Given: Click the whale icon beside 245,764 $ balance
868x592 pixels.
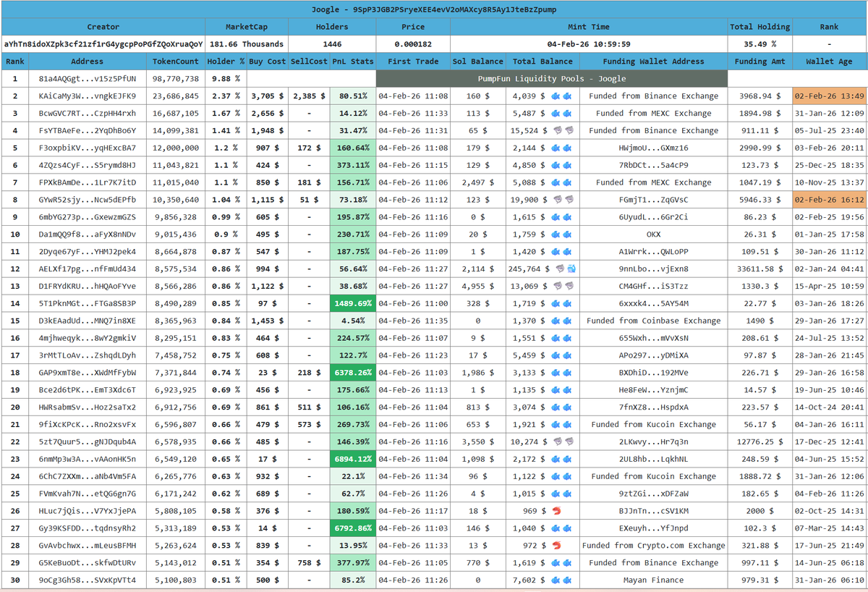Looking at the screenshot, I should 570,269.
